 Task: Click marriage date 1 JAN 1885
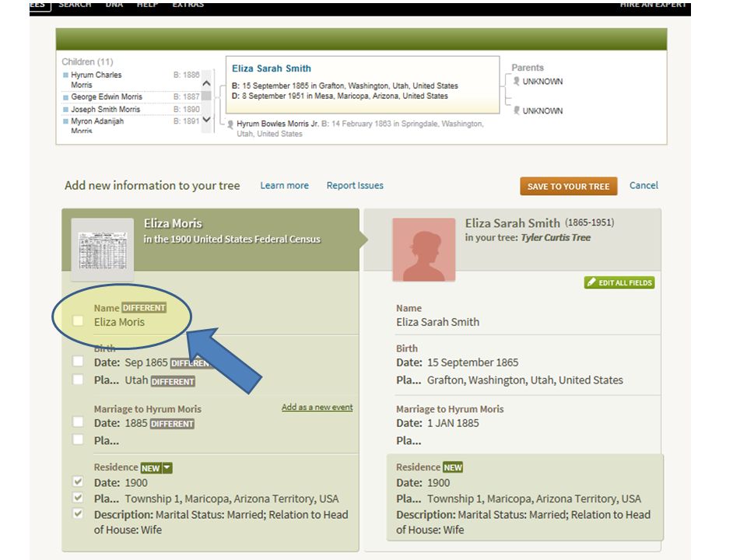[453, 423]
